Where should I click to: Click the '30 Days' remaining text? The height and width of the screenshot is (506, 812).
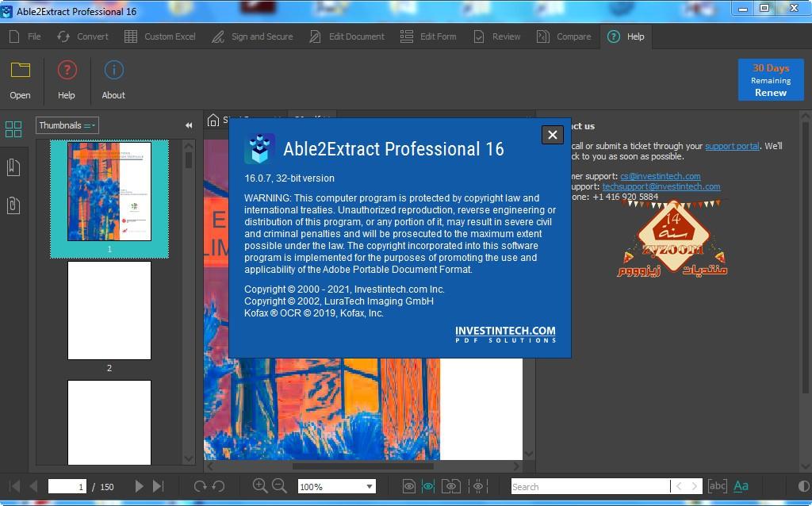tap(771, 68)
